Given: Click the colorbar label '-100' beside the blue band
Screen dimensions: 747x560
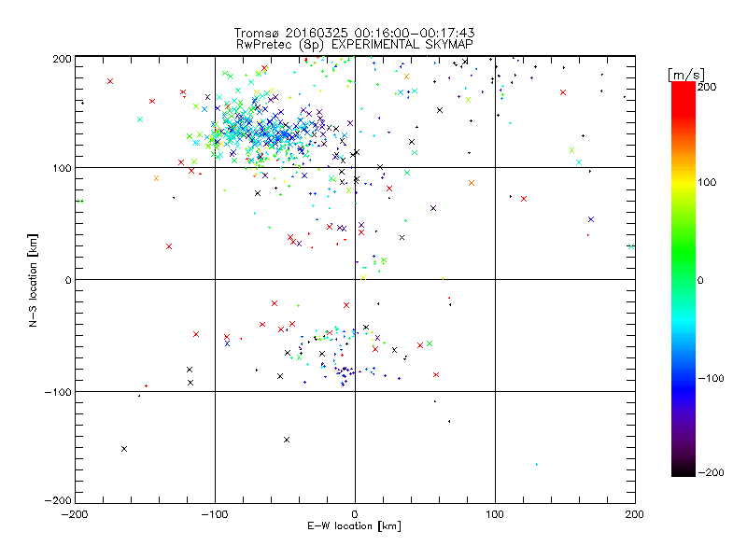Looking at the screenshot, I should coord(711,378).
